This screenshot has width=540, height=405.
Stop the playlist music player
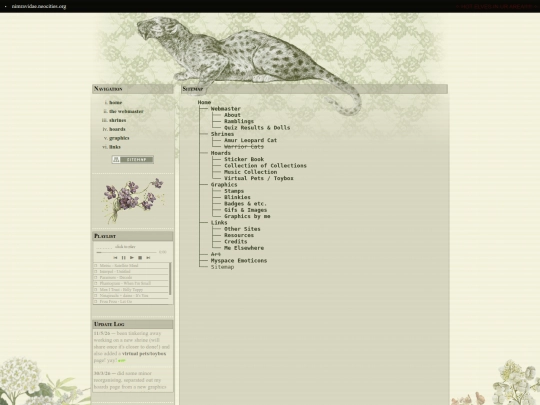click(x=140, y=258)
